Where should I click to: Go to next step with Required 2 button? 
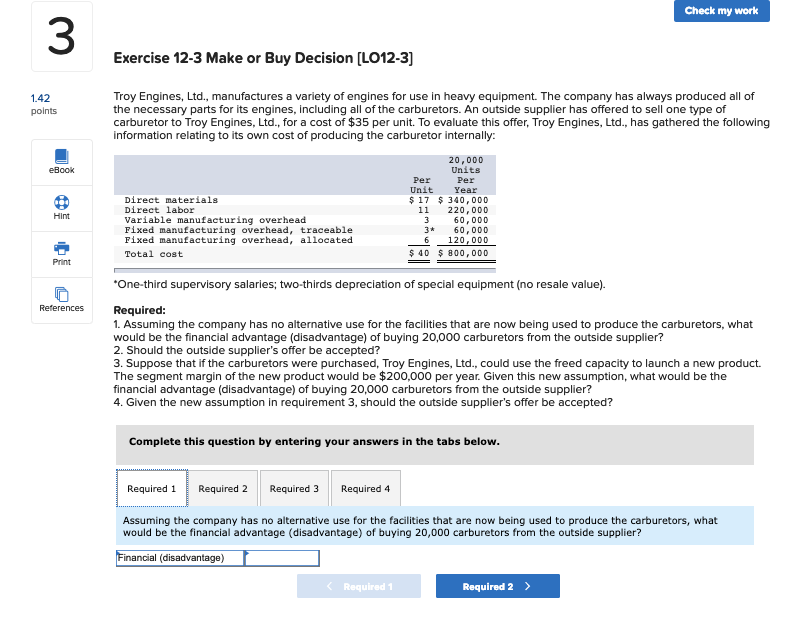[497, 586]
